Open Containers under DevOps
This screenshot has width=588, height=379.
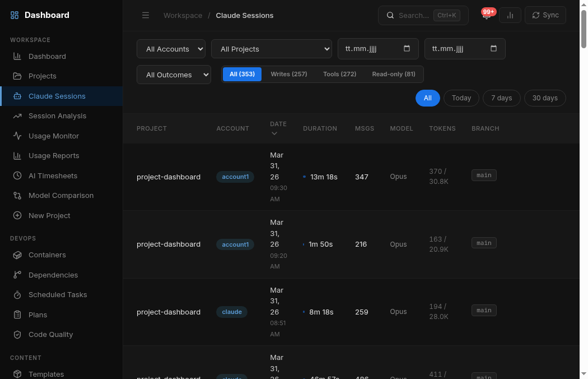(47, 255)
